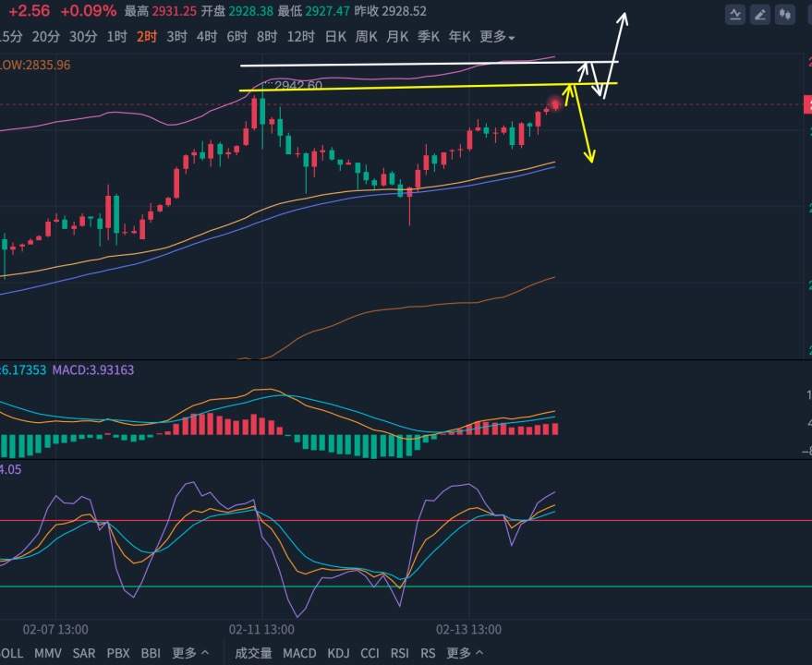Toggle the 成交量 volume sub-indicator
The image size is (812, 665).
253,653
